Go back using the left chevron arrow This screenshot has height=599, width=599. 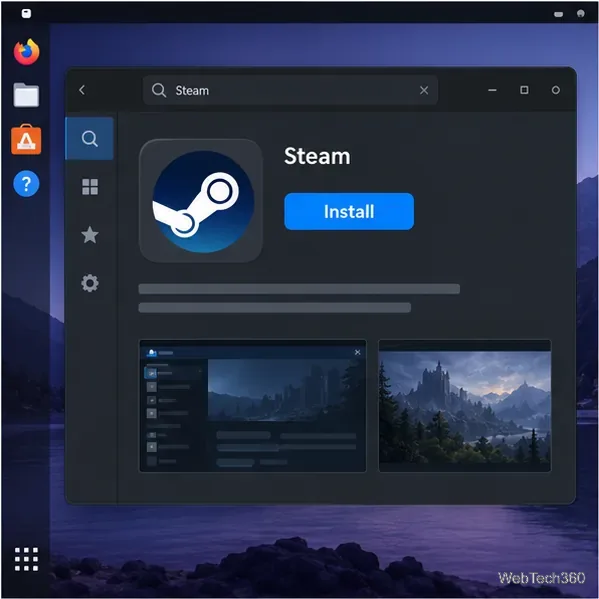(82, 90)
